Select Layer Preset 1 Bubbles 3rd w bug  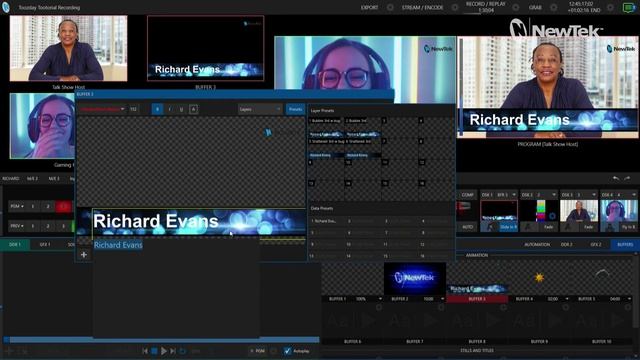click(x=325, y=127)
